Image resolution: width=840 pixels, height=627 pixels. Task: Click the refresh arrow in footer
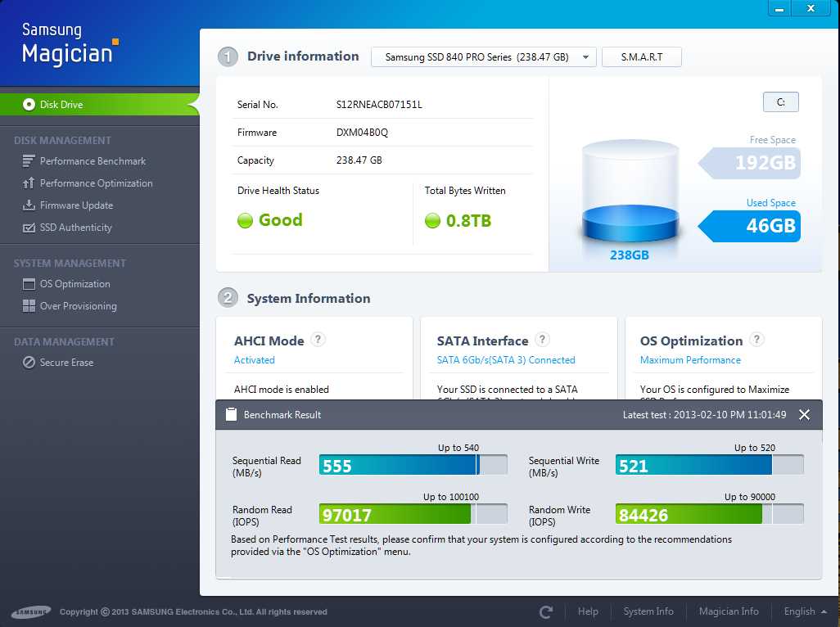[x=546, y=611]
